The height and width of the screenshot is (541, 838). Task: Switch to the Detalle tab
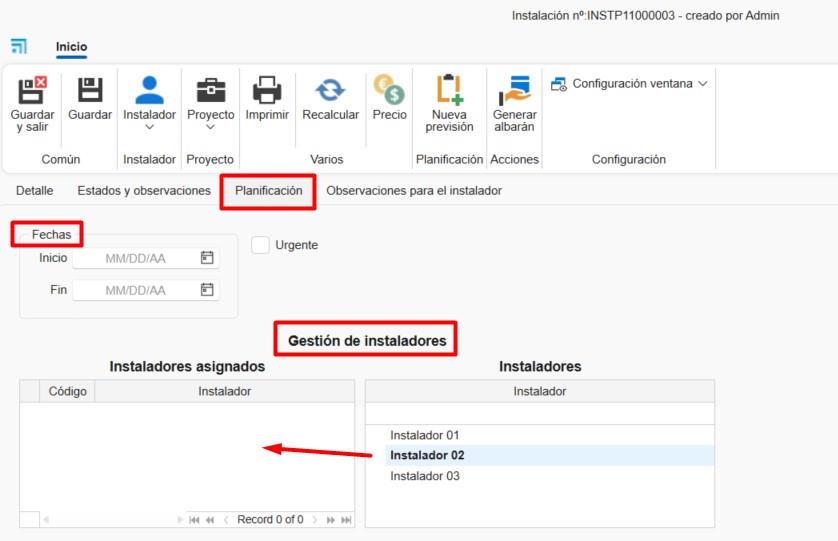[35, 190]
